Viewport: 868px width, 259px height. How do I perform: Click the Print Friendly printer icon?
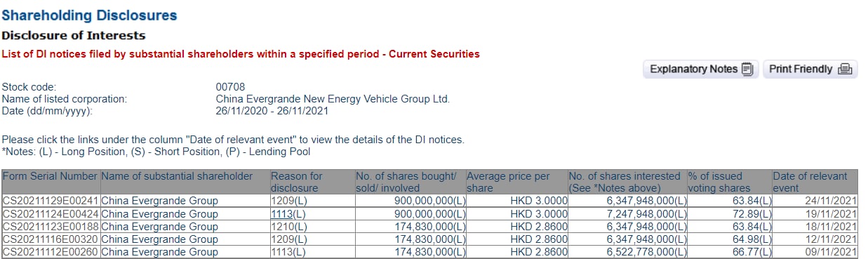click(845, 69)
